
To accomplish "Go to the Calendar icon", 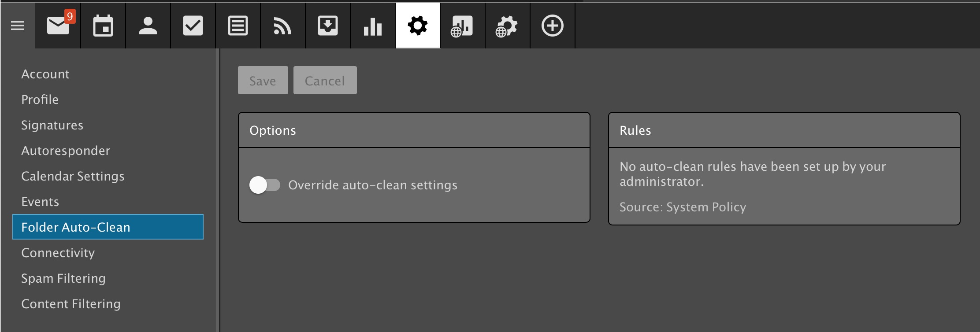I will click(103, 26).
